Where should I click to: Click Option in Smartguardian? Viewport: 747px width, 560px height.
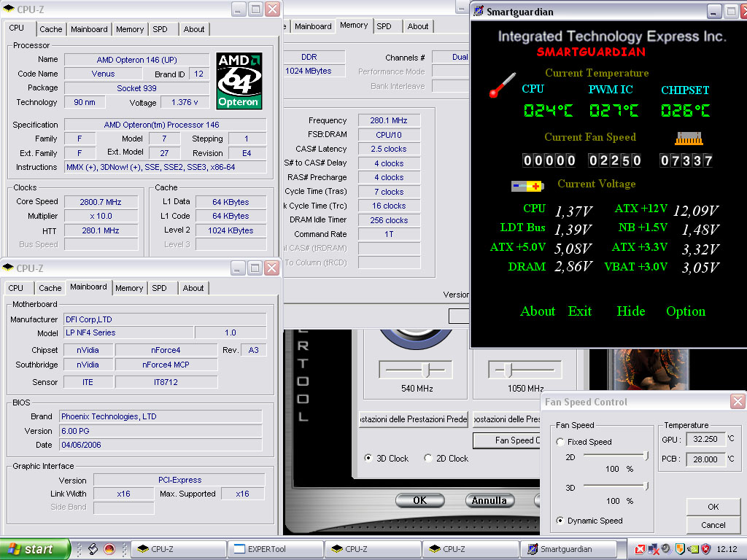point(686,311)
